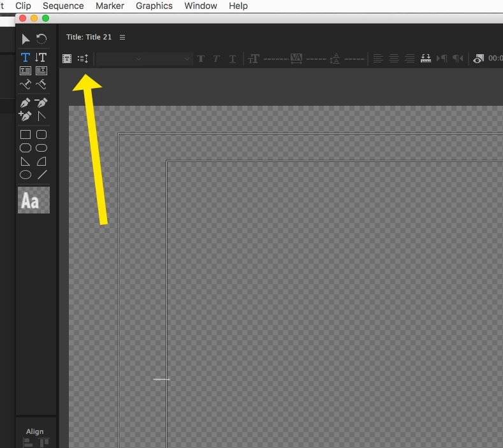Open the Marker menu
This screenshot has width=503, height=448.
pyautogui.click(x=110, y=6)
